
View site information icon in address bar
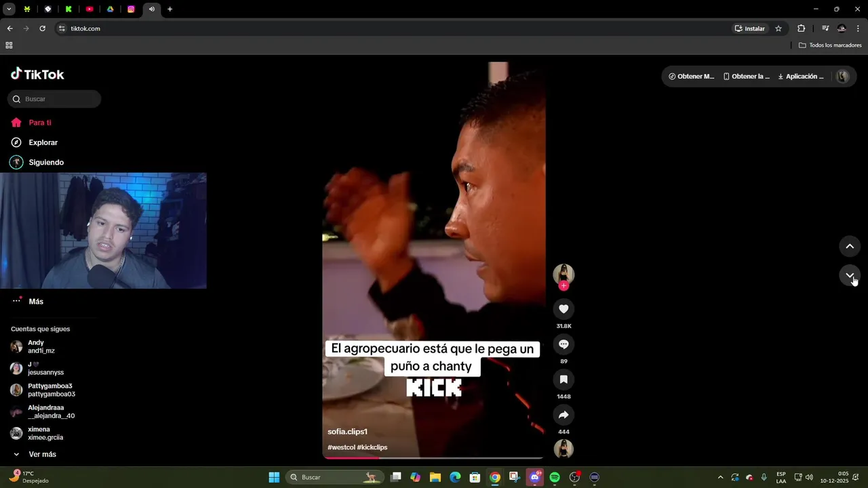pos(62,28)
